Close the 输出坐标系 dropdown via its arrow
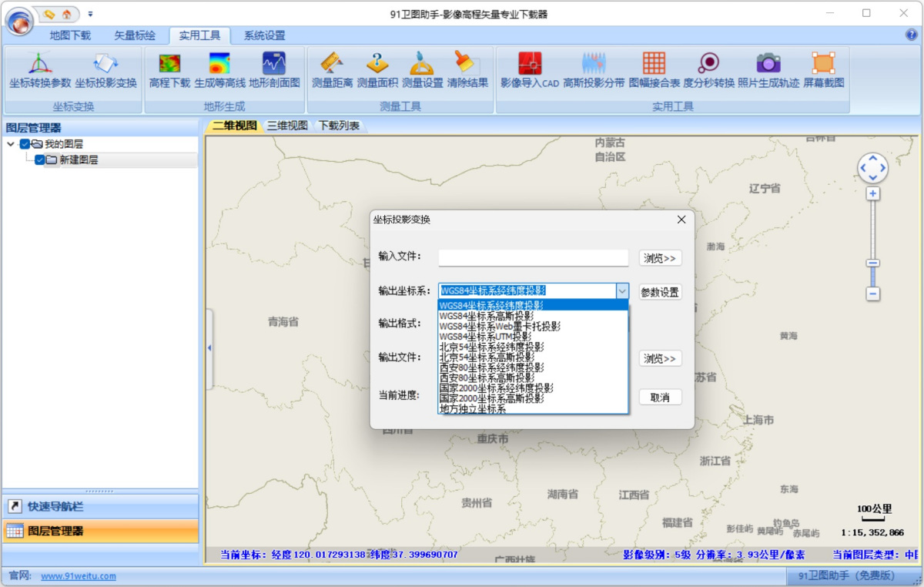The image size is (924, 587). [x=622, y=290]
